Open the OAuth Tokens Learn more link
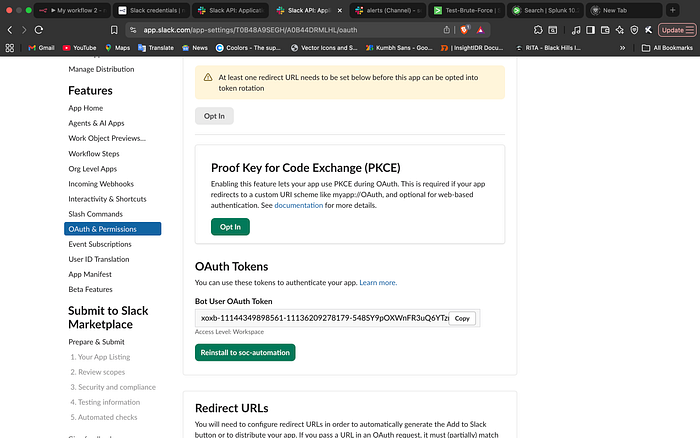The image size is (700, 438). coord(378,283)
